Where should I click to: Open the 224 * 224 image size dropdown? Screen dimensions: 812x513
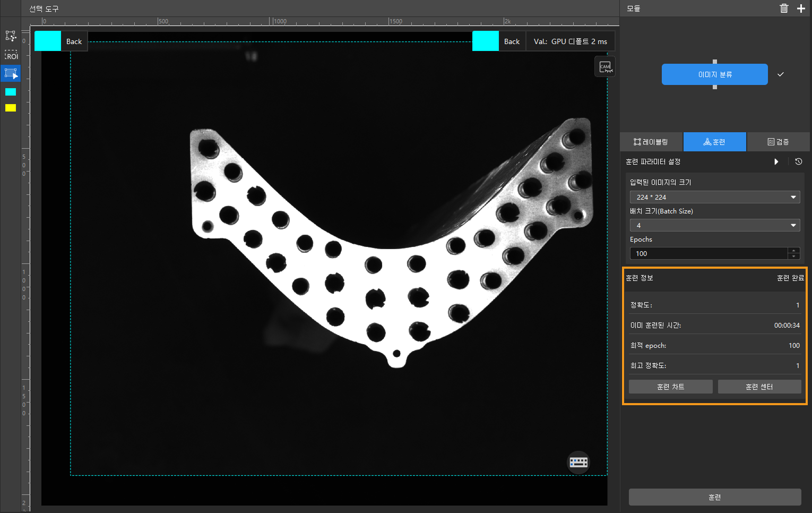[x=714, y=197]
